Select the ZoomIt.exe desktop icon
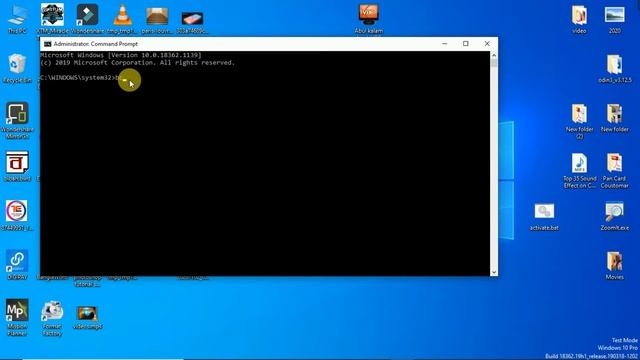Viewport: 640px width, 360px height. coord(615,216)
